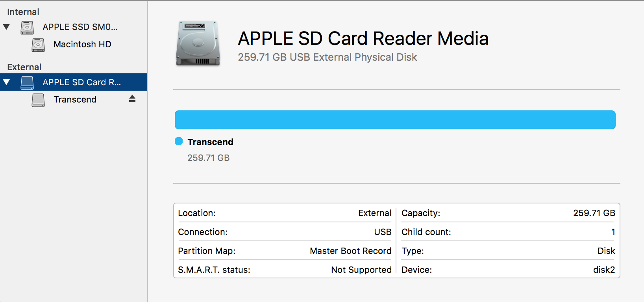Click the Transcend volume icon in sidebar
Image resolution: width=644 pixels, height=302 pixels.
point(38,100)
